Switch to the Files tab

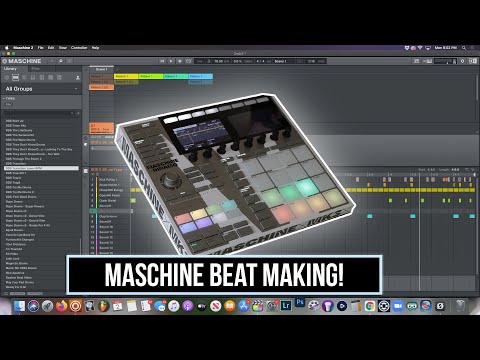coord(35,69)
